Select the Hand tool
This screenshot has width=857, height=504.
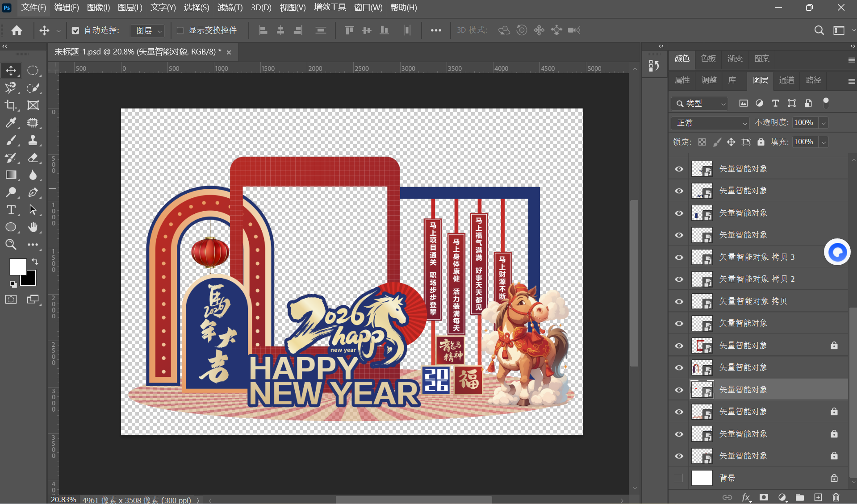tap(33, 227)
